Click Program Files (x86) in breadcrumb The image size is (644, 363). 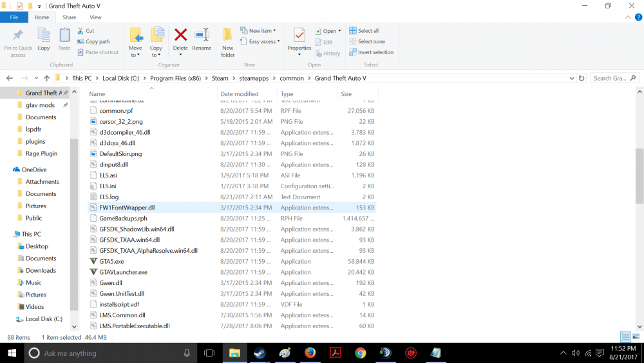pyautogui.click(x=175, y=78)
